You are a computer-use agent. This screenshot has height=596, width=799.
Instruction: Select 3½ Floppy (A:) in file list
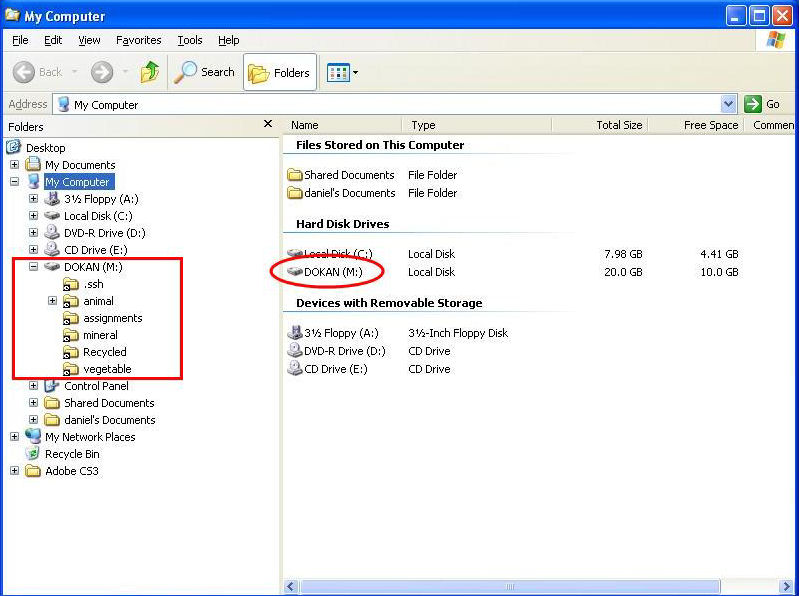[x=296, y=334]
